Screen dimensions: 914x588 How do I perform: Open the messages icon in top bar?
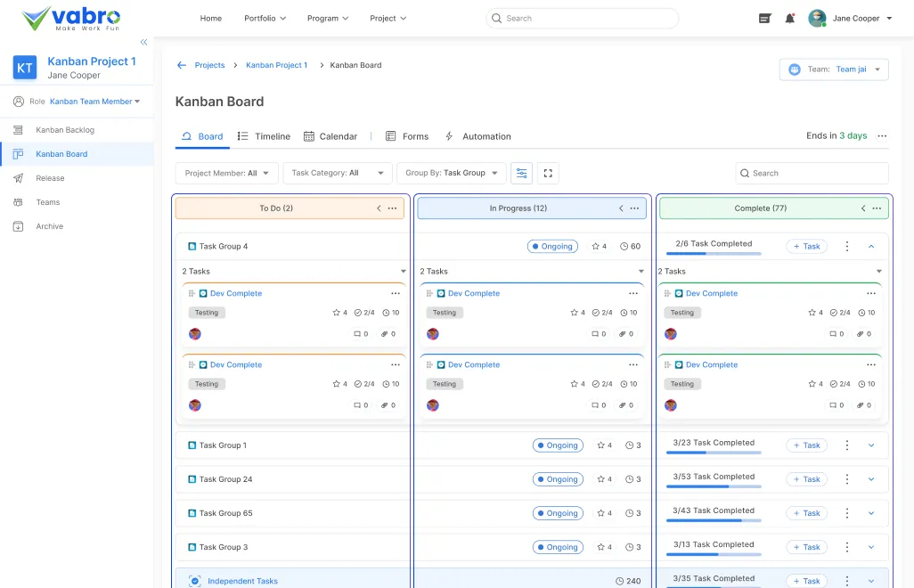click(764, 18)
